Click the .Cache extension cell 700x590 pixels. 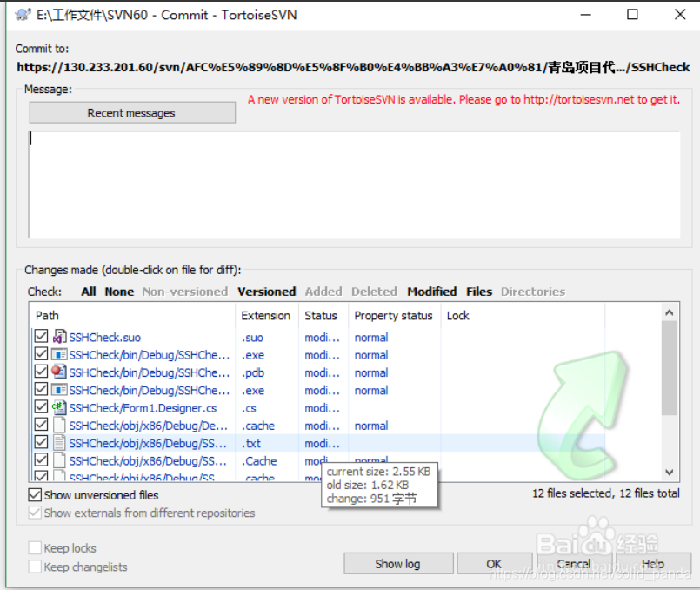click(x=259, y=461)
